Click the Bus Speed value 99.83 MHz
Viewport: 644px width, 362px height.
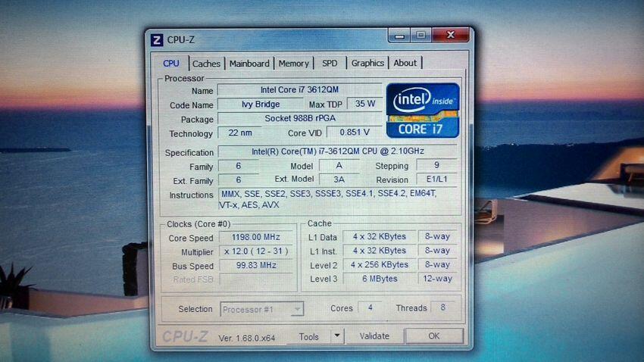256,265
